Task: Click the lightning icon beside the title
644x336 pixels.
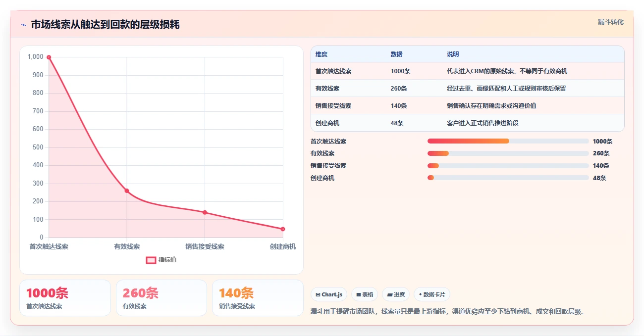Action: [23, 25]
